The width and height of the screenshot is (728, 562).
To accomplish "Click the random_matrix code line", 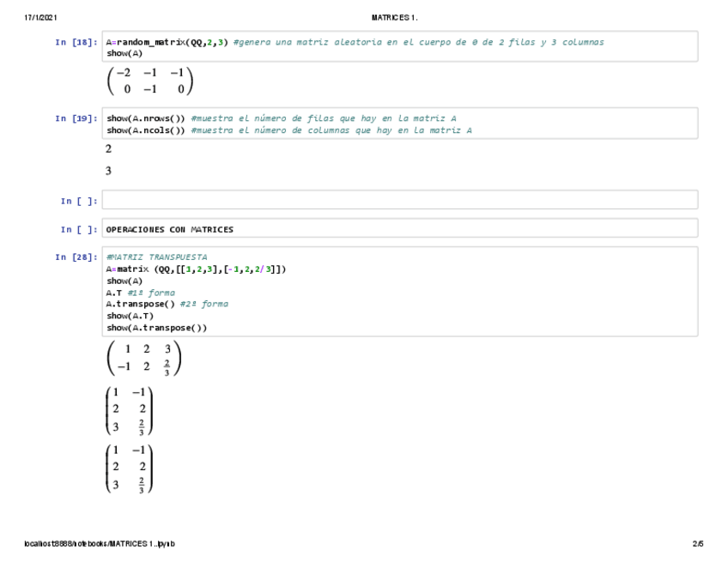I will tap(355, 42).
